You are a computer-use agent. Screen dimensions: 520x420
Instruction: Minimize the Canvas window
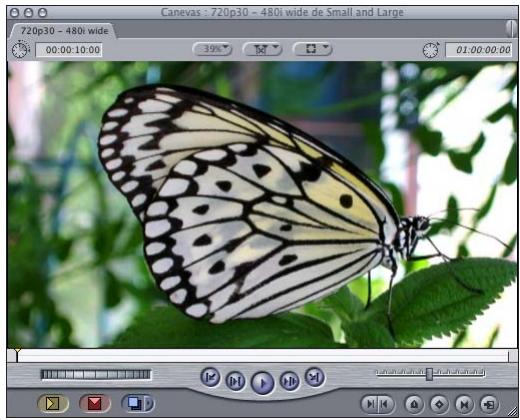28,13
